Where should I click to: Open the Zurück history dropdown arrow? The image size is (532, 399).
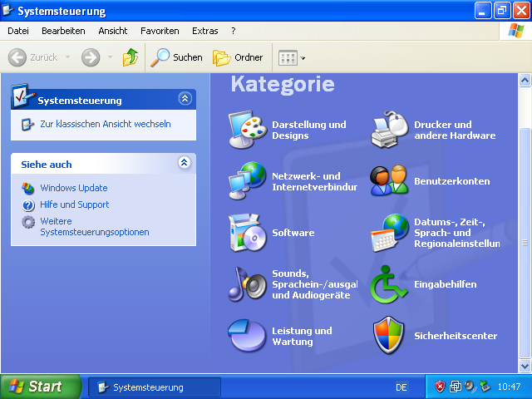point(67,57)
